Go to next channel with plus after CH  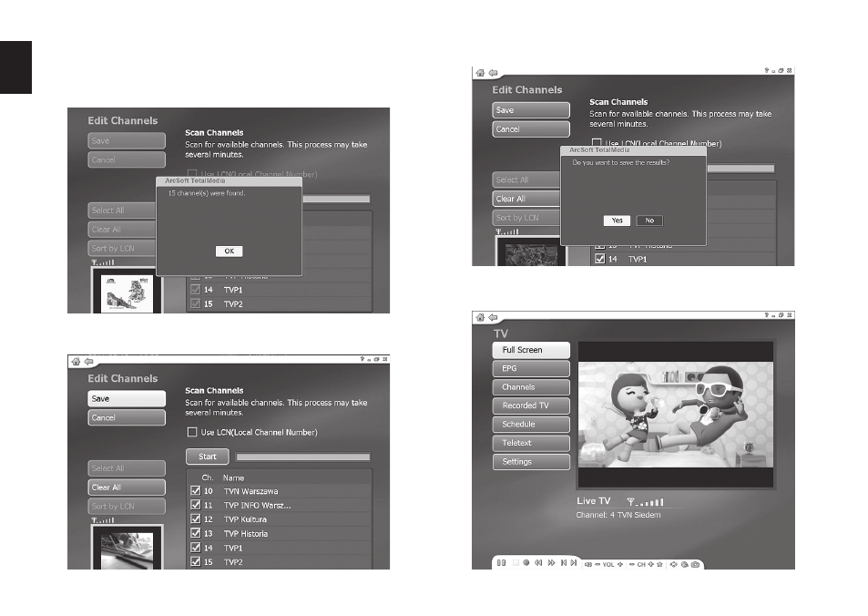point(650,564)
